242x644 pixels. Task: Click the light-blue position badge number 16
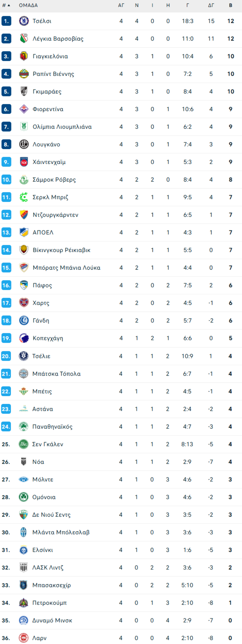coord(6,285)
